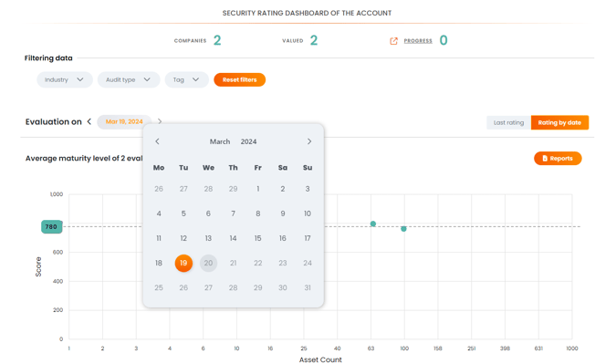This screenshot has width=616, height=364.
Task: Choose March 4 in the calendar
Action: coord(159,213)
